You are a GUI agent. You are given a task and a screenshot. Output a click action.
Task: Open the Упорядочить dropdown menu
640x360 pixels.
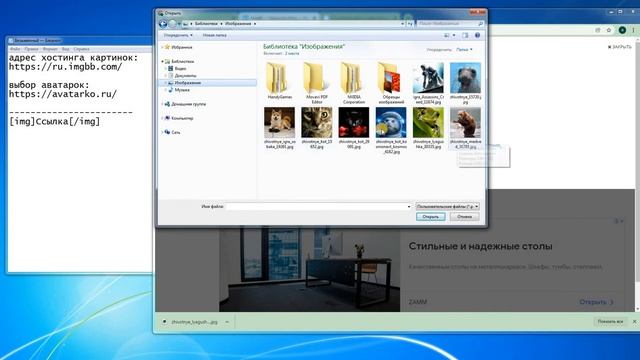pyautogui.click(x=178, y=36)
